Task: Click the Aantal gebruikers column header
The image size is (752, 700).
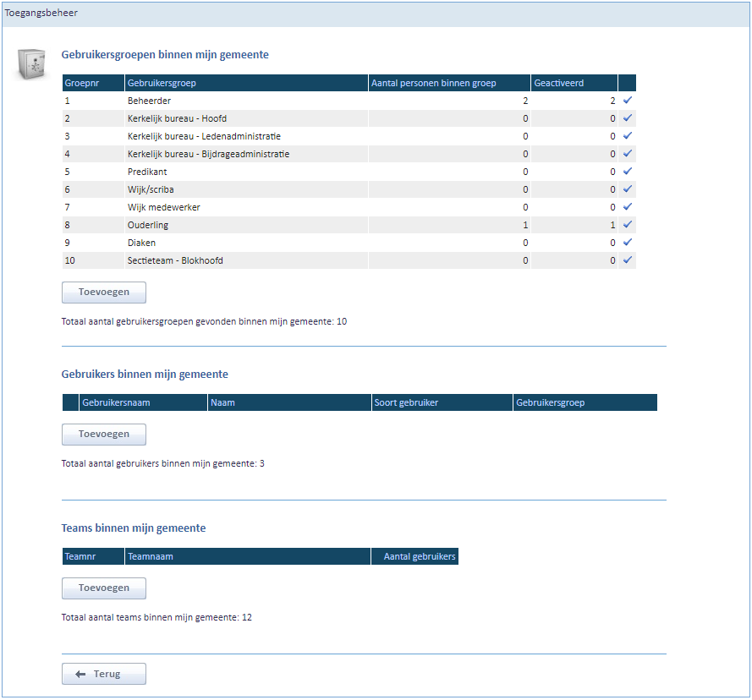Action: click(x=414, y=556)
